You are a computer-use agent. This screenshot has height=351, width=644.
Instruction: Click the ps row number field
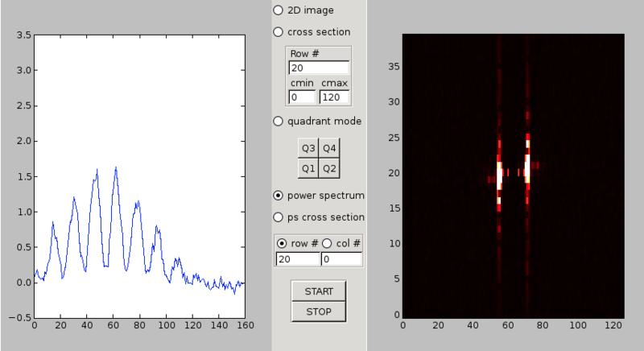(x=297, y=259)
